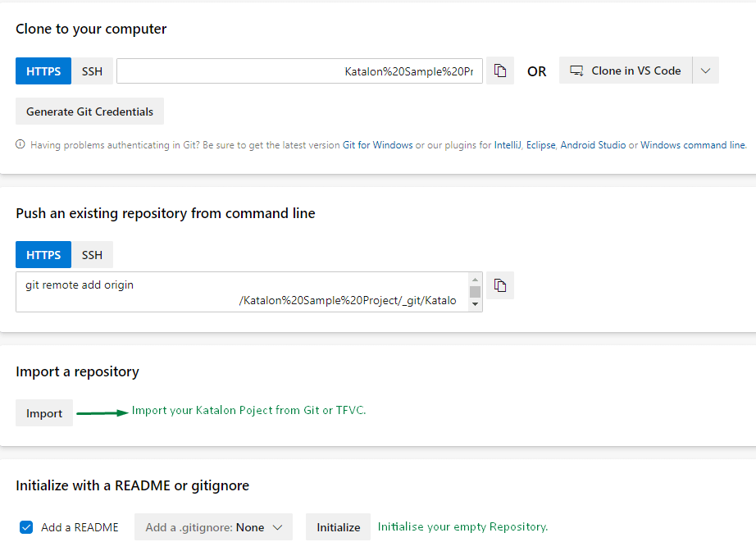Click Initialize to create the repository

(x=338, y=527)
